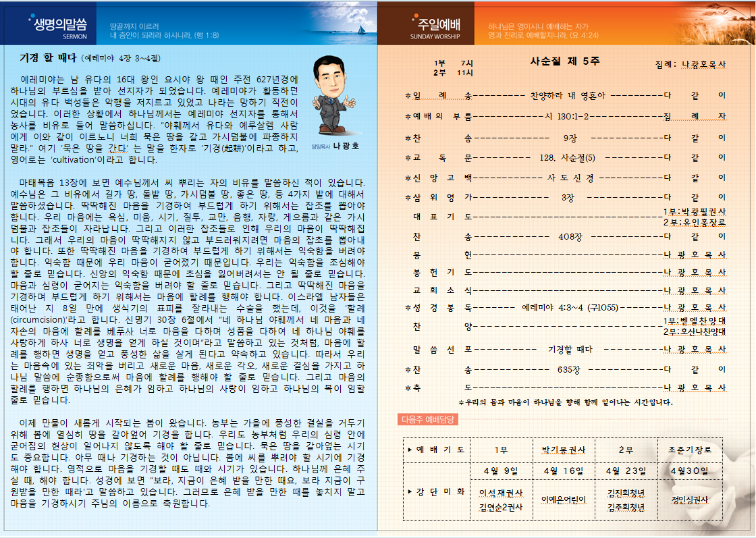Click the word 'cultivation' in the sermon text
This screenshot has width=756, height=538.
coord(73,159)
